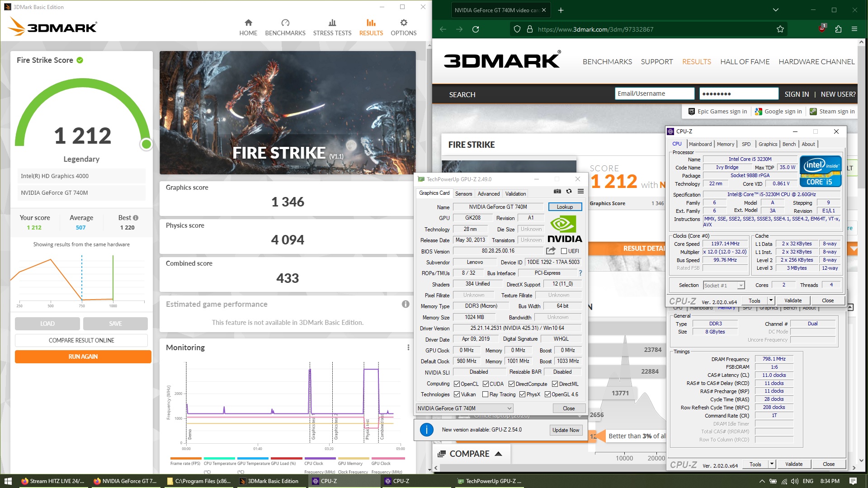The image size is (868, 488).
Task: Open the taskbar volume icon
Action: coord(795,481)
